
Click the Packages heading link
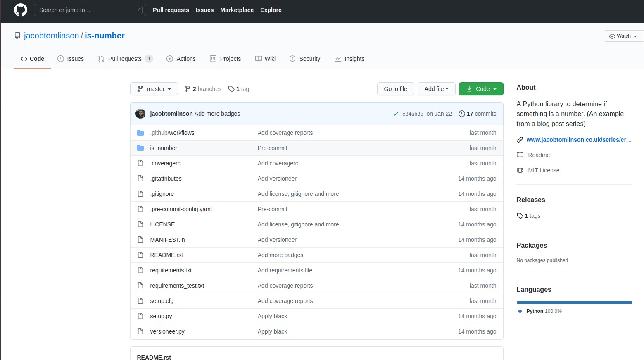coord(532,245)
